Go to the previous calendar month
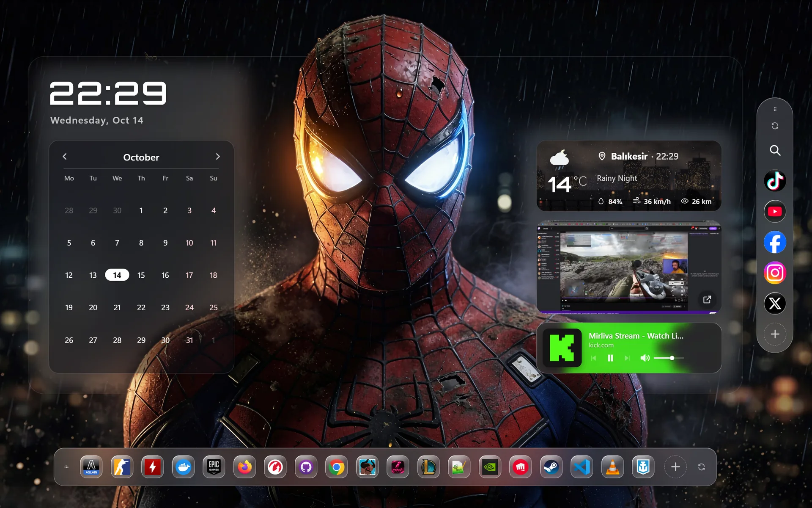 (x=65, y=157)
